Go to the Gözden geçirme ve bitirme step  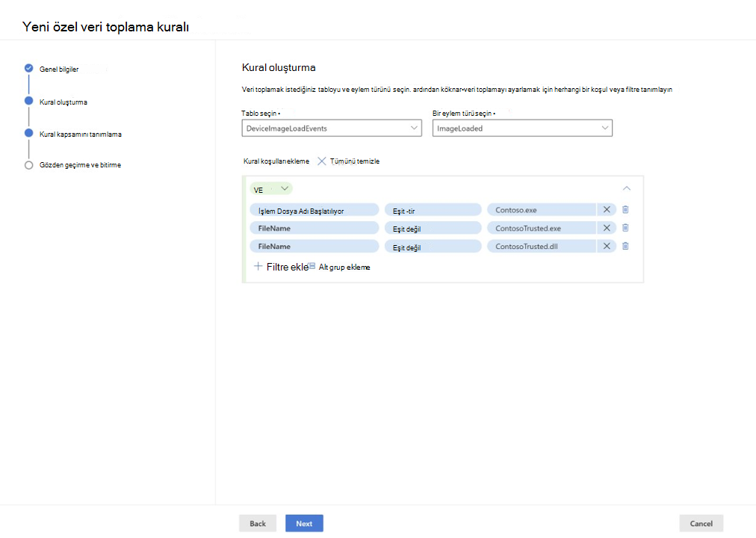tap(80, 165)
